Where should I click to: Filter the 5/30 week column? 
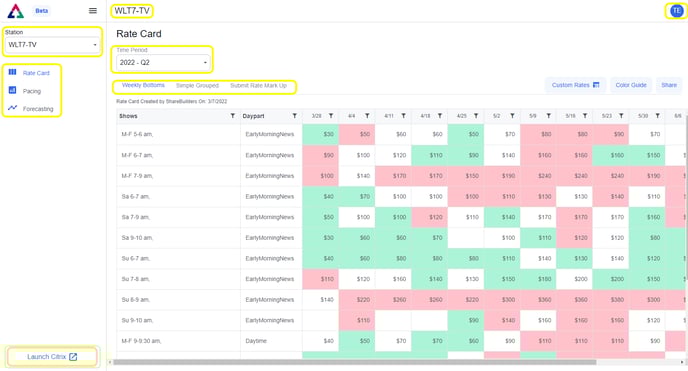(657, 116)
